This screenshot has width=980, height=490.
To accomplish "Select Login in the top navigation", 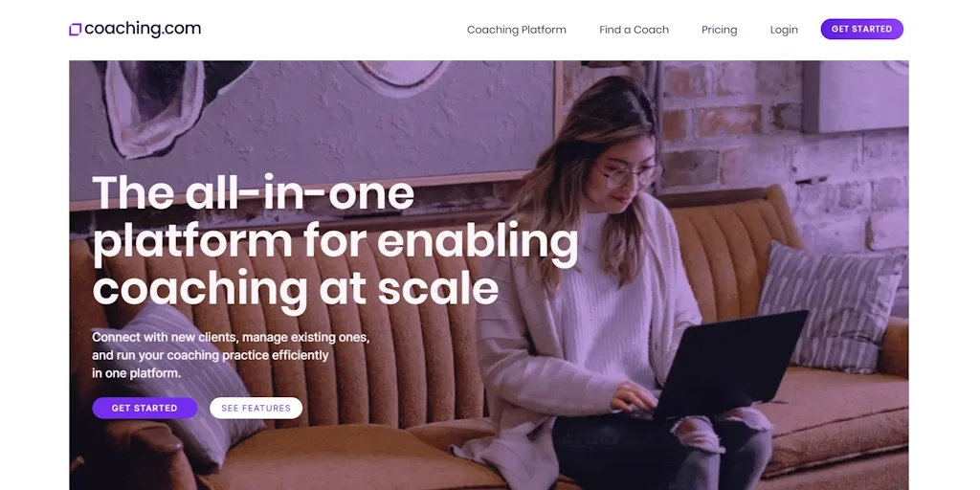I will [x=784, y=30].
